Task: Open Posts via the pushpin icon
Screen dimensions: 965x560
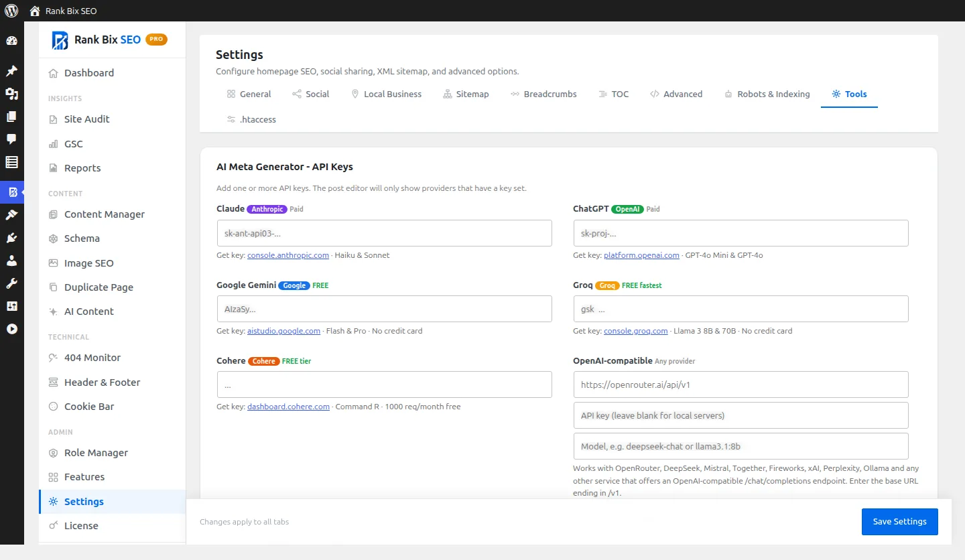Action: (x=11, y=71)
